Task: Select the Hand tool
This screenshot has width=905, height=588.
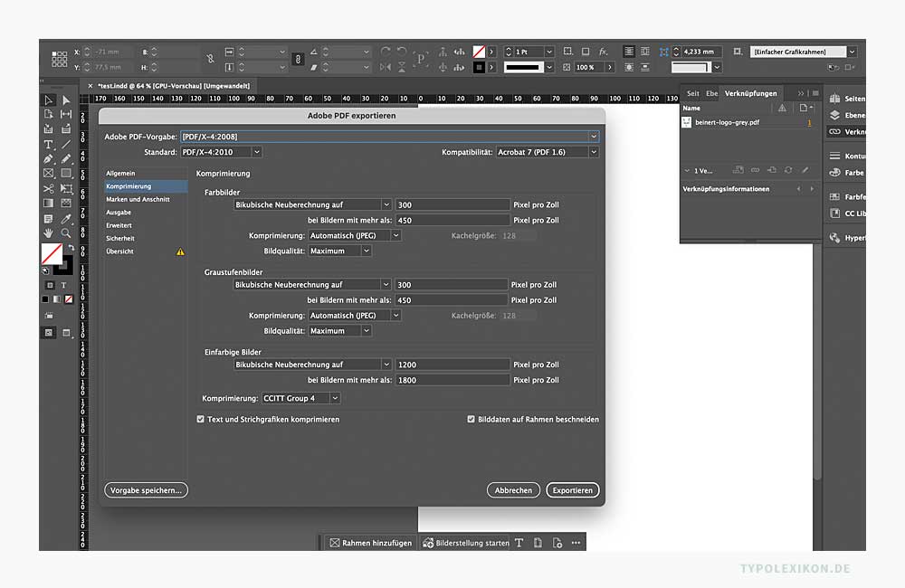Action: (50, 234)
